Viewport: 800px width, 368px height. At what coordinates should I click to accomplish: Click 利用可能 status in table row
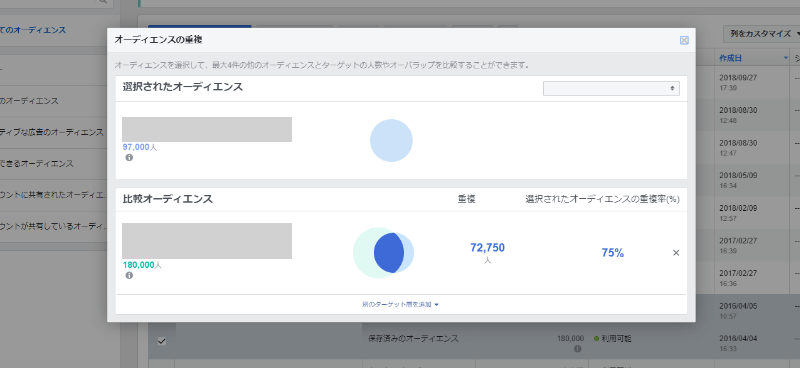[612, 338]
